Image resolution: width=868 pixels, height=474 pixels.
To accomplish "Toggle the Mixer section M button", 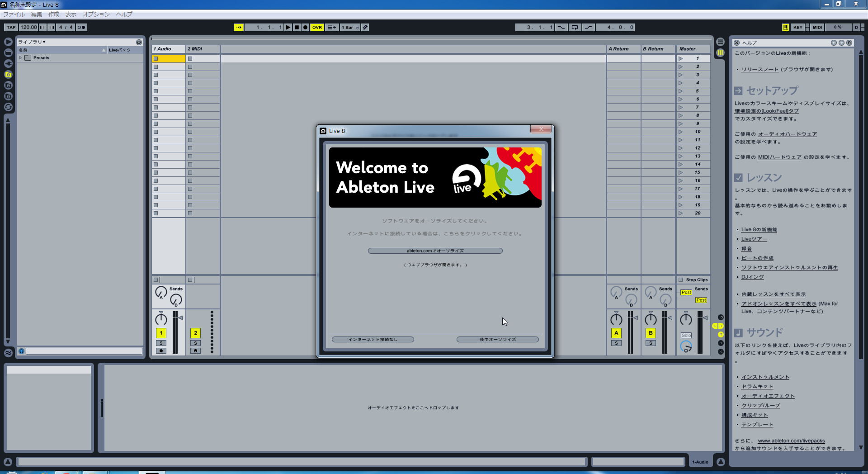I will coord(721,335).
